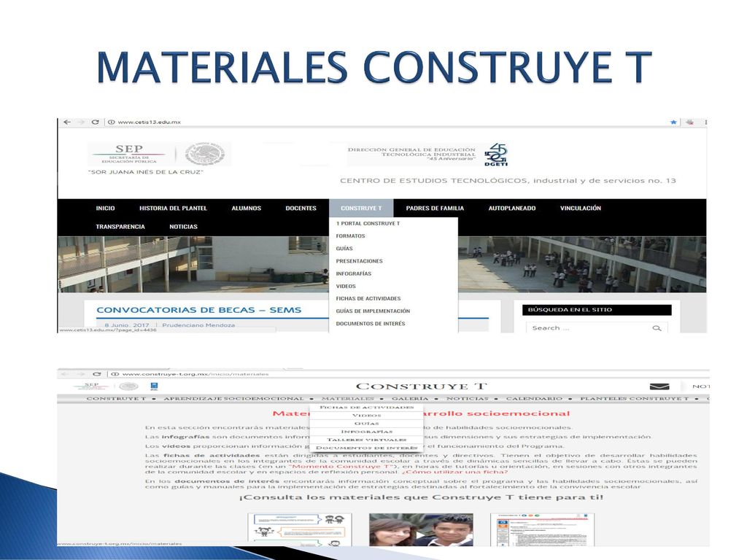This screenshot has height=560, width=747.
Task: Choose INFOGRAFÍAS in the cetis13 dropdown
Action: (354, 273)
